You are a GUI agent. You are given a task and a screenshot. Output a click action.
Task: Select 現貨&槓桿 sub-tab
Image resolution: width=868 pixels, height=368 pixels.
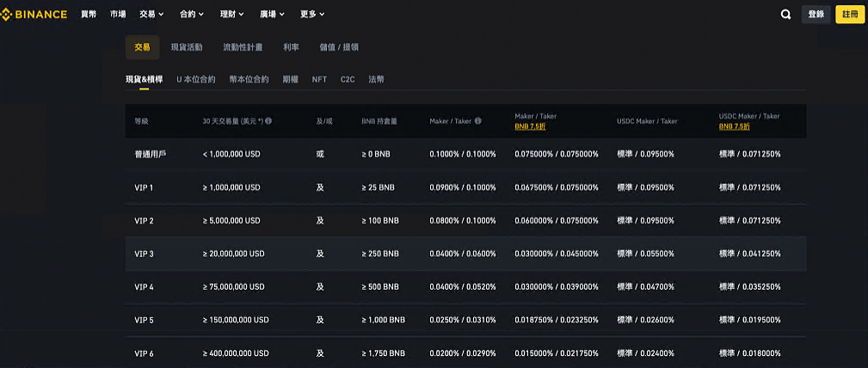pyautogui.click(x=144, y=80)
